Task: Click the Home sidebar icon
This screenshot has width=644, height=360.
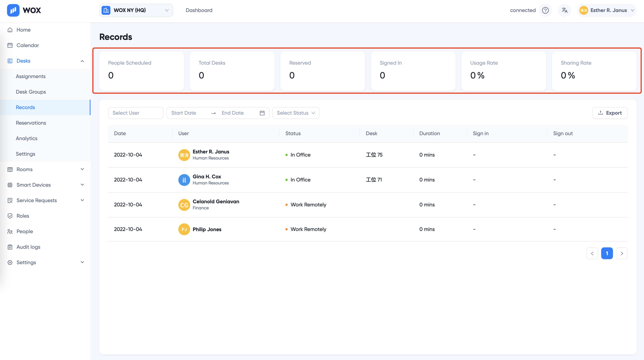Action: click(10, 30)
